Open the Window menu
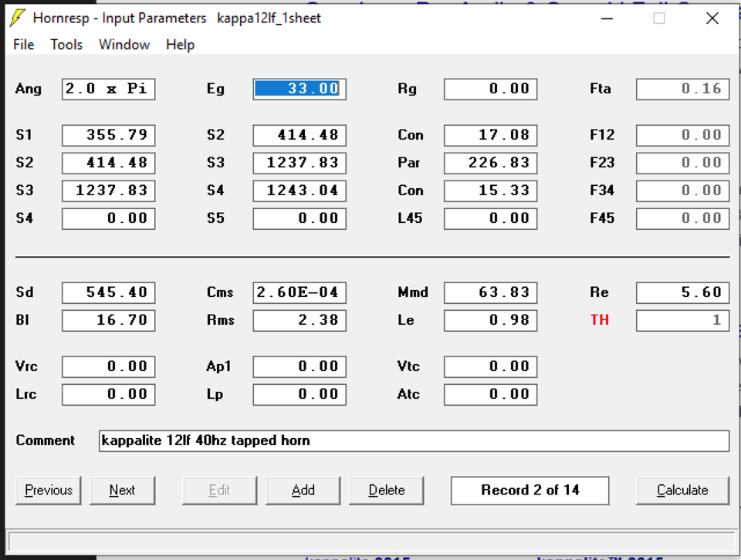Viewport: 741px width, 560px height. 124,45
